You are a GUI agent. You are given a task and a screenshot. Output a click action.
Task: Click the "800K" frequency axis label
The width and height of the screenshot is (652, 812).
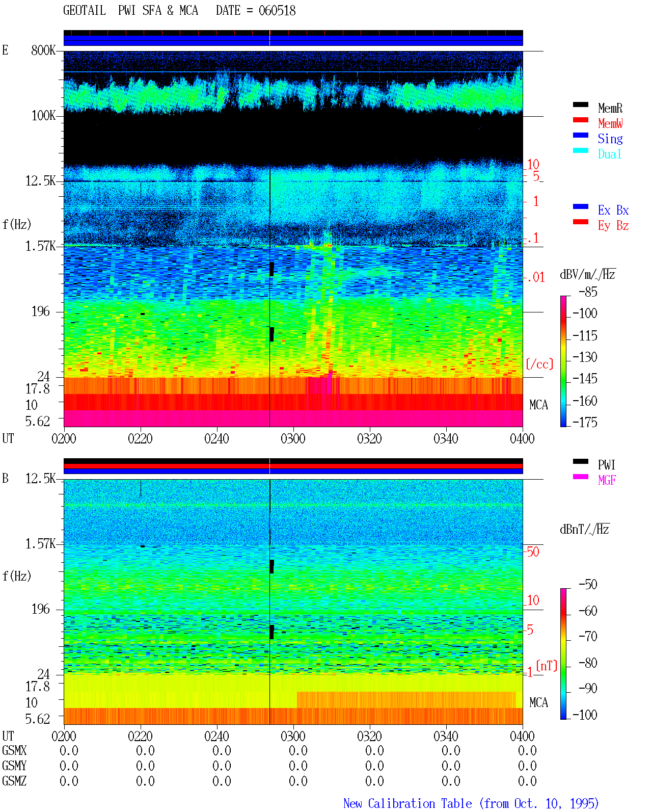[x=43, y=50]
